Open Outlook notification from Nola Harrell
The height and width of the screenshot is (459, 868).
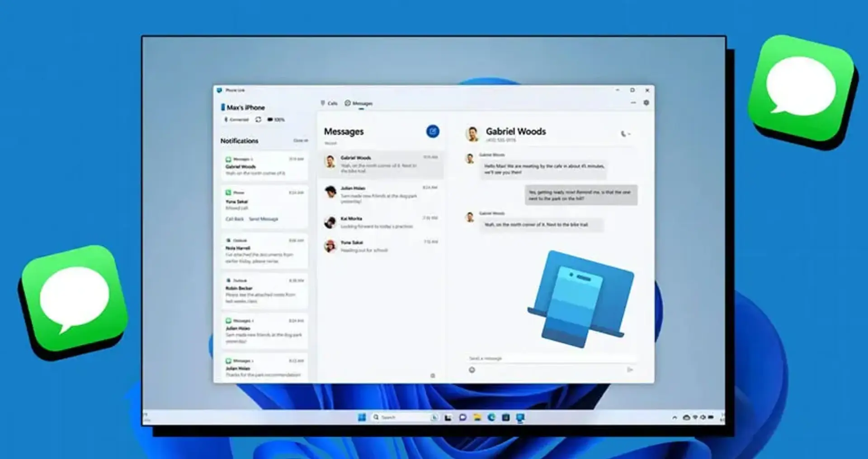(264, 251)
